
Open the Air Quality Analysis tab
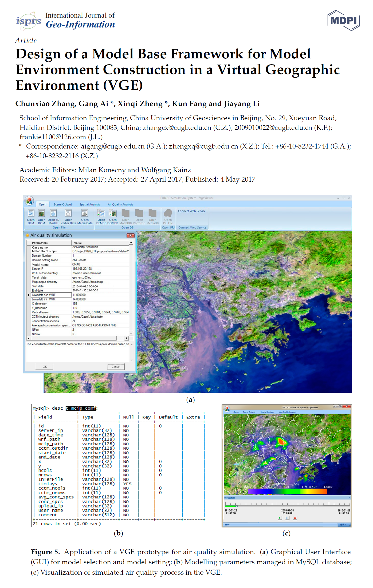point(120,205)
